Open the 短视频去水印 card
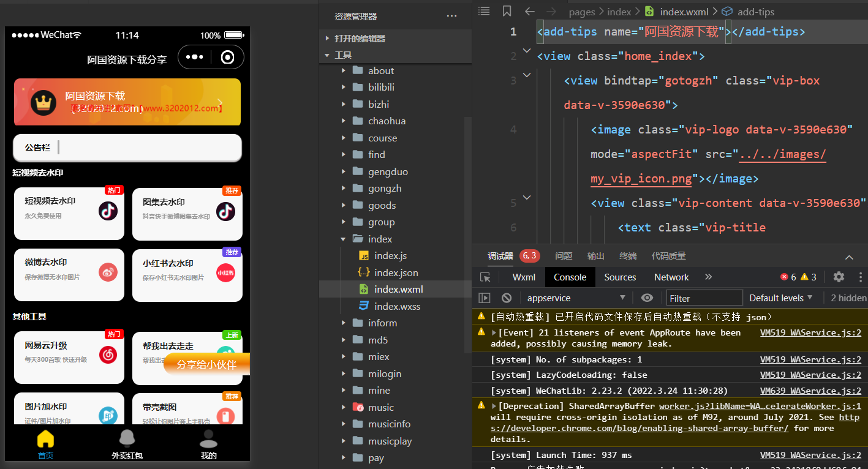 pyautogui.click(x=69, y=214)
